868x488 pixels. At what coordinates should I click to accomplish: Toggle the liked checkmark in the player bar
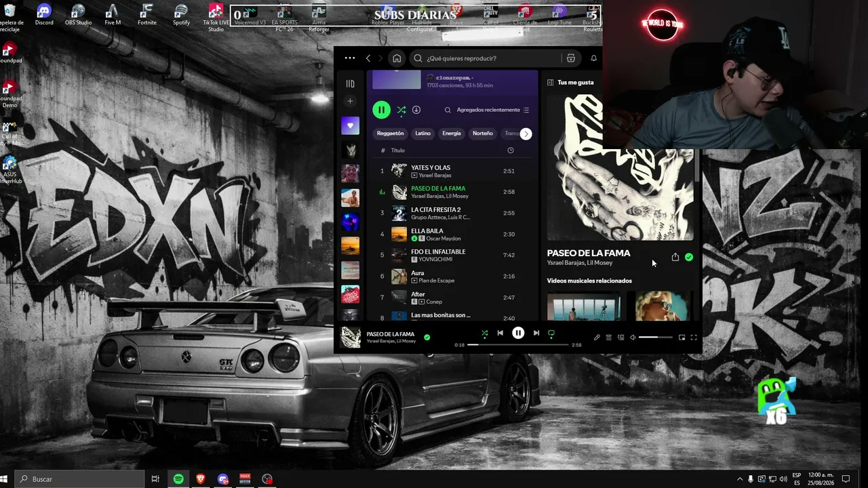click(x=427, y=337)
